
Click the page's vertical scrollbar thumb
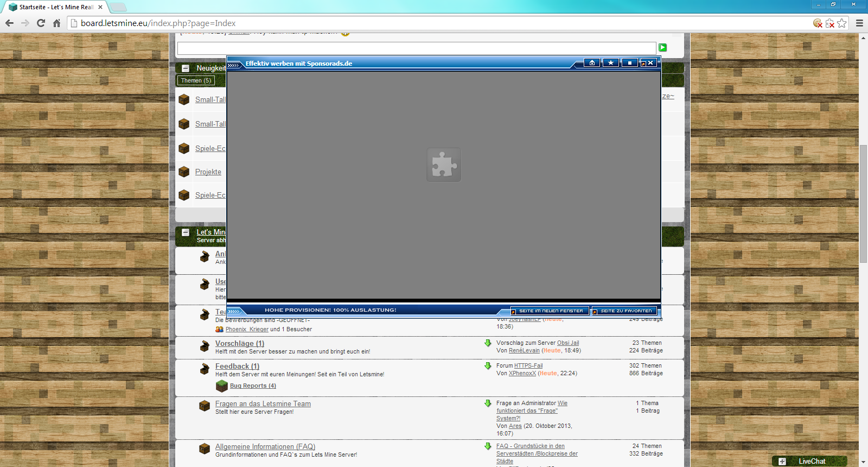[863, 204]
